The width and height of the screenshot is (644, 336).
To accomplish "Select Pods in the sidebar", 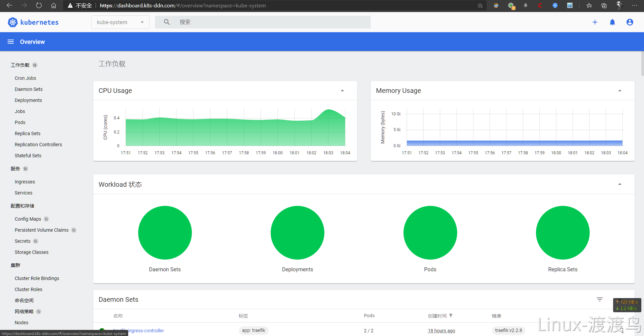I will coord(20,122).
